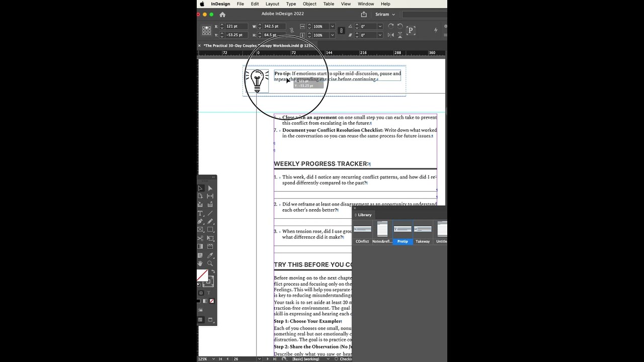
Task: Open the page number dropdown arrow
Action: (x=259, y=359)
